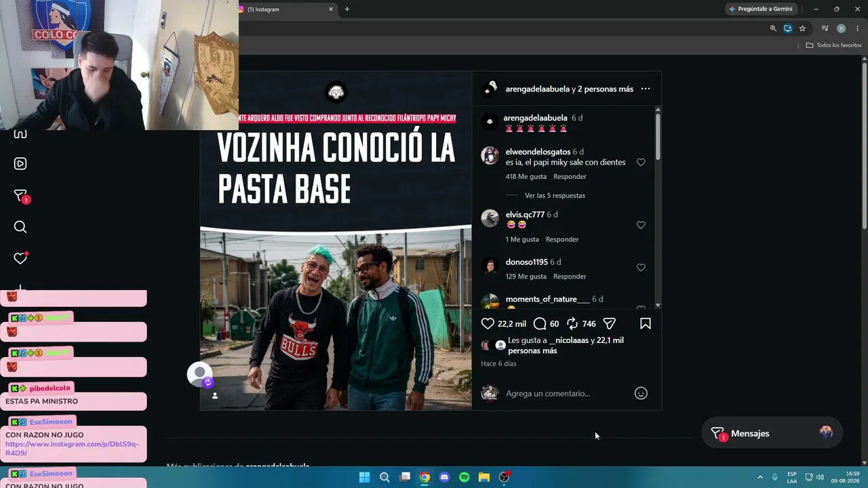868x488 pixels.
Task: Repost the post using repost icon
Action: (x=572, y=323)
